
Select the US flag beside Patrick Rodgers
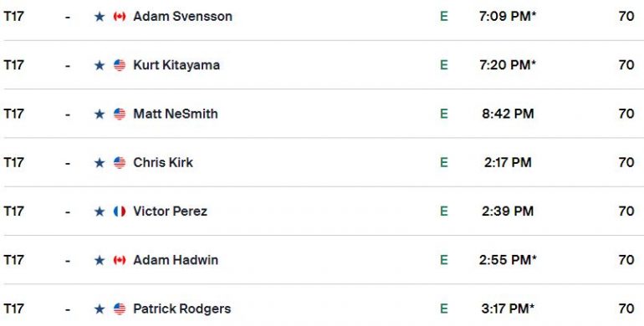click(x=120, y=309)
